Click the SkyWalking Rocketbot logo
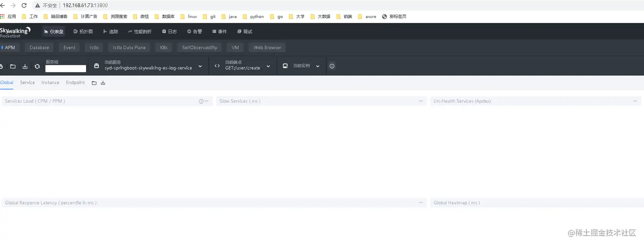Image resolution: width=644 pixels, height=245 pixels. (15, 32)
